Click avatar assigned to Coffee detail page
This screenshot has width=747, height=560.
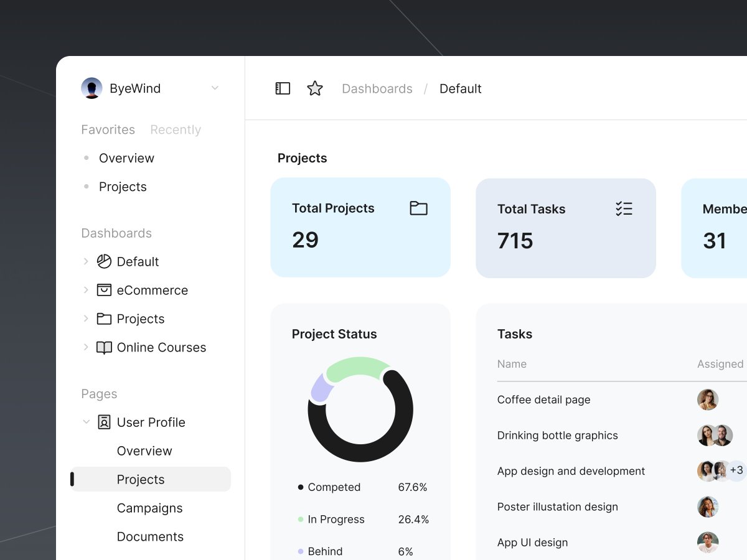[x=708, y=399]
